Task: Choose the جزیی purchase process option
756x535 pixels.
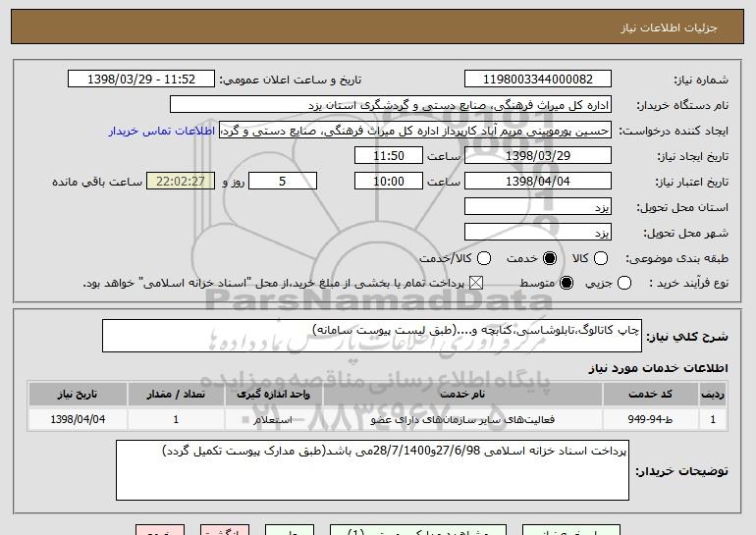Action: click(623, 283)
